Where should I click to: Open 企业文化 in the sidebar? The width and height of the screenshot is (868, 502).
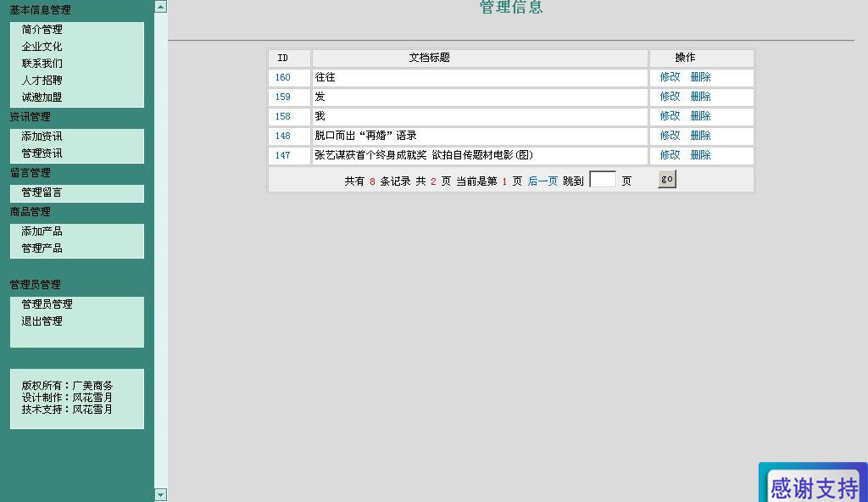click(42, 47)
